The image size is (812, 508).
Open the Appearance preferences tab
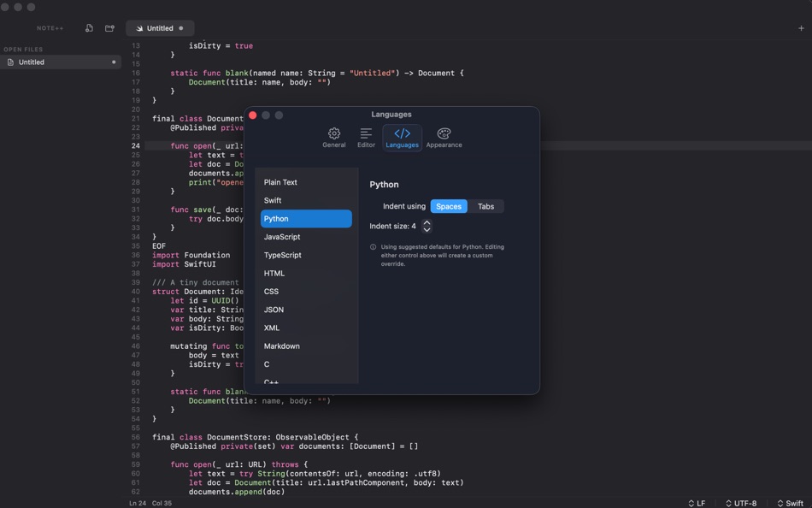tap(444, 138)
